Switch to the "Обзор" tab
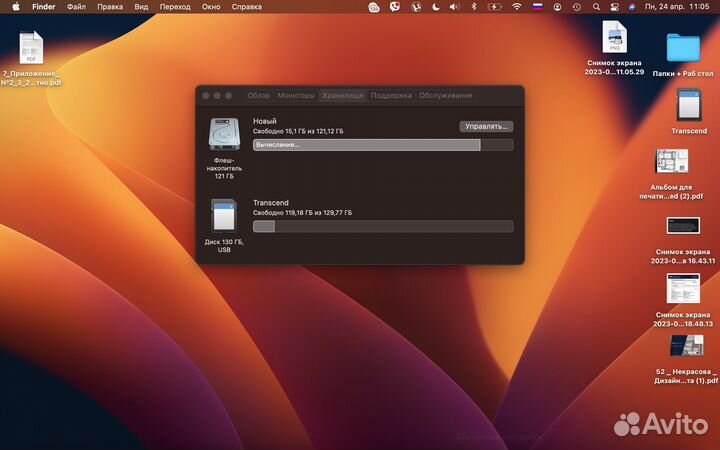This screenshot has width=720, height=450. click(258, 96)
